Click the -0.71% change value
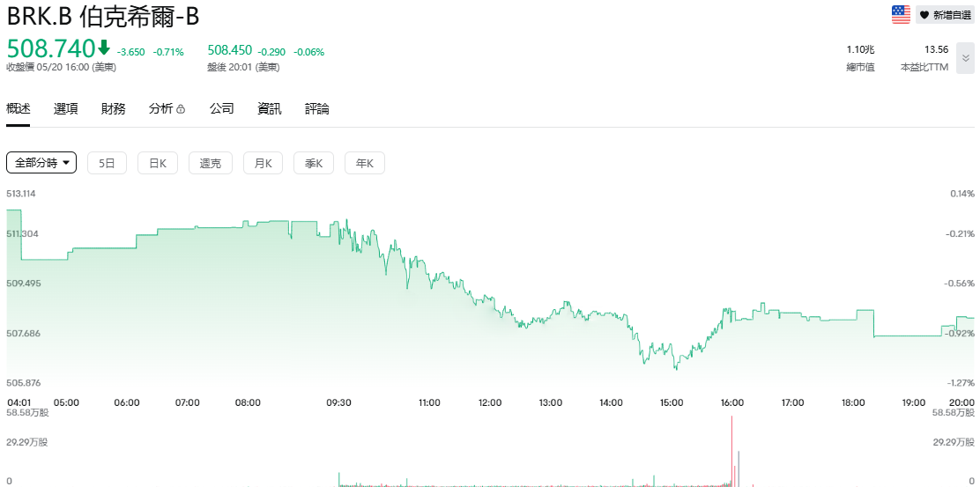The image size is (980, 494). coord(168,52)
